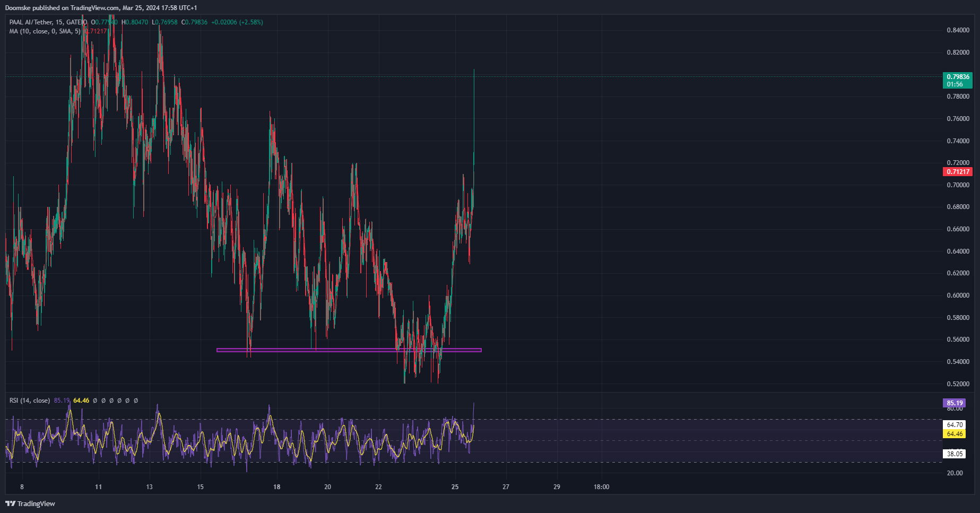Click date label 11 on the time axis
The image size is (980, 513).
click(x=98, y=487)
